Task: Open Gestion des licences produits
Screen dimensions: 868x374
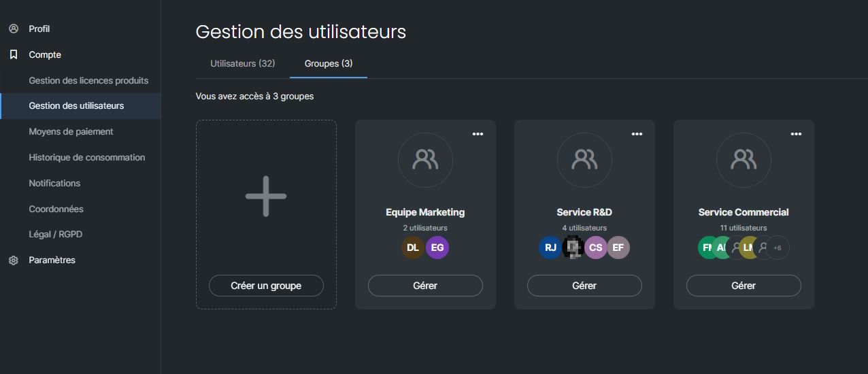Action: coord(88,80)
